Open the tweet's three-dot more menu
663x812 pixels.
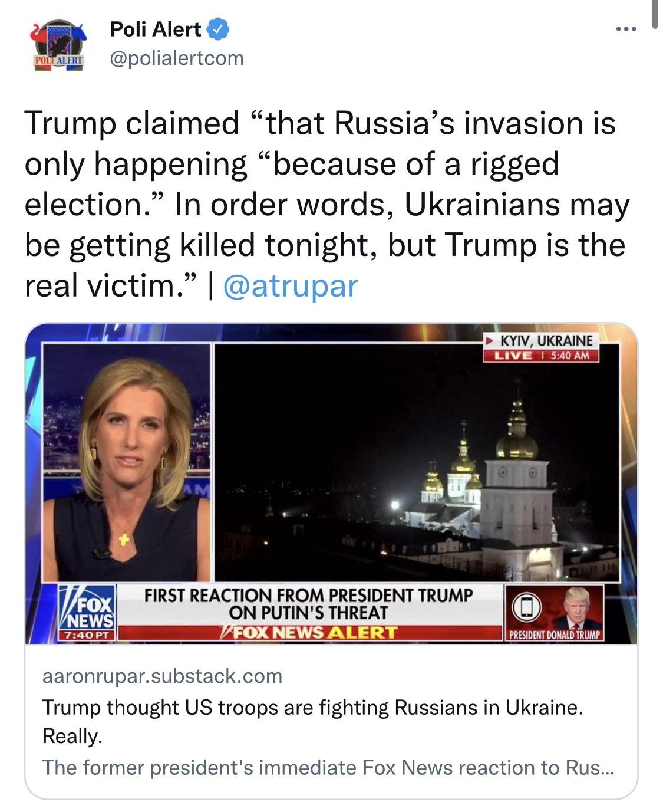tap(625, 29)
